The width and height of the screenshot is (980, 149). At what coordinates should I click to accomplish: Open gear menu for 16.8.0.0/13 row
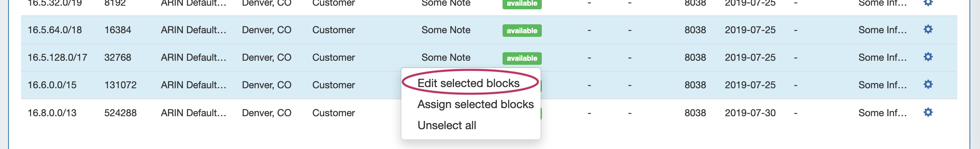click(928, 112)
